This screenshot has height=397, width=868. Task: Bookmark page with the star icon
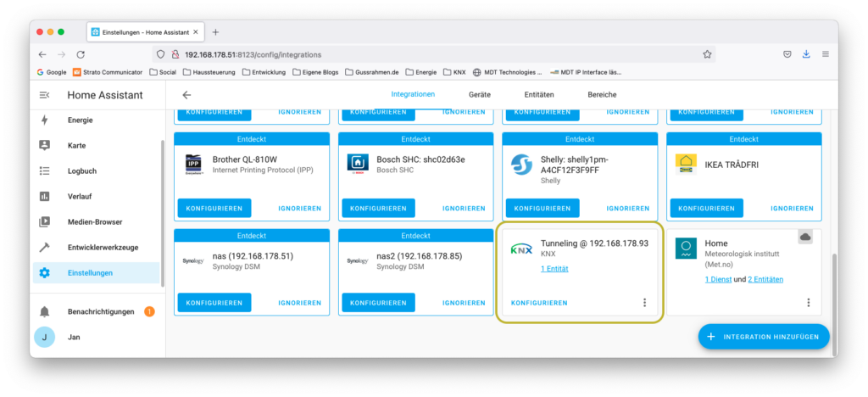coord(707,54)
